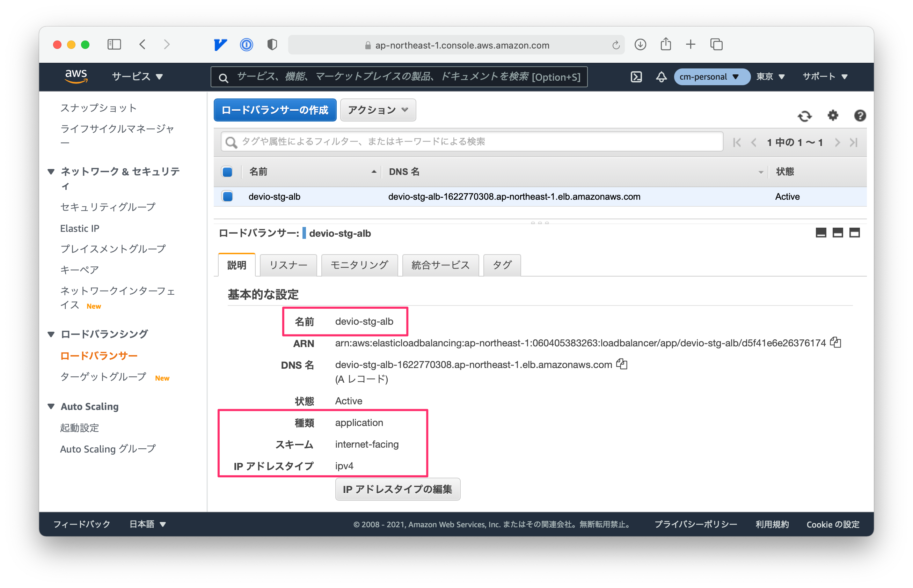
Task: Uncheck the devio-stg-alb row checkbox
Action: [x=227, y=196]
